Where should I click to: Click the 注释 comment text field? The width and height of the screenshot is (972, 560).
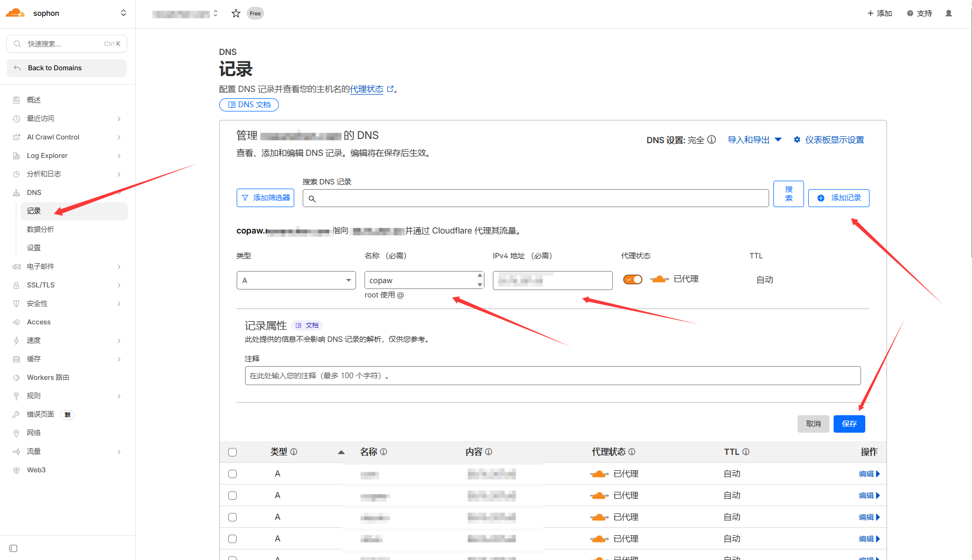click(553, 376)
